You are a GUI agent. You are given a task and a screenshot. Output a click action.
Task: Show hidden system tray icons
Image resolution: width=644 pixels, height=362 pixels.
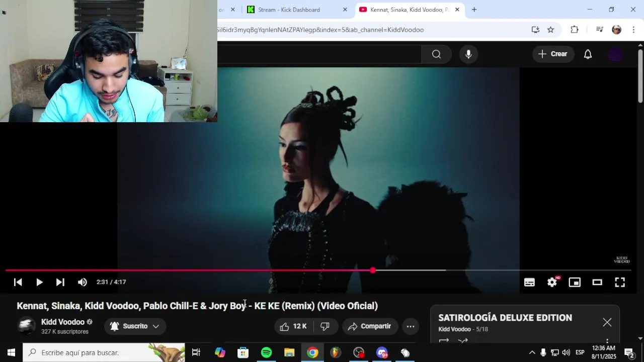pyautogui.click(x=532, y=352)
